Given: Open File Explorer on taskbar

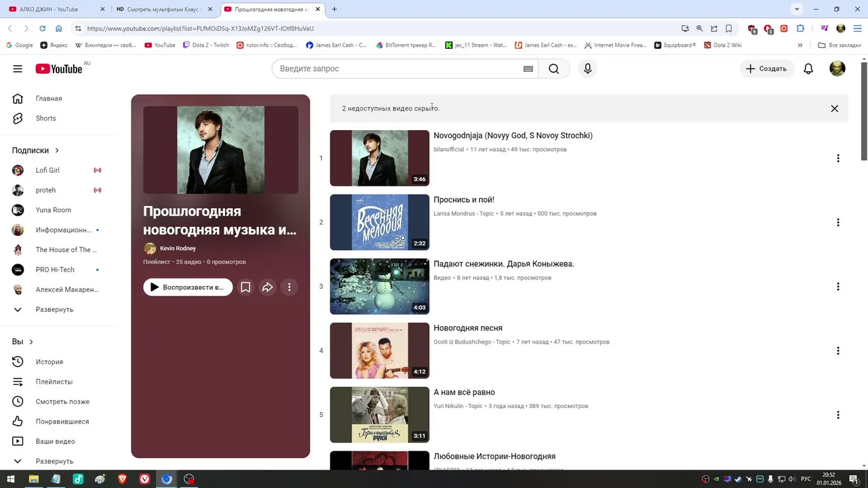Looking at the screenshot, I should [33, 479].
